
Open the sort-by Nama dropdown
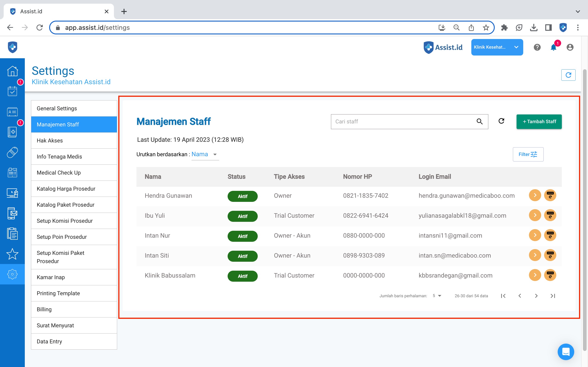205,154
